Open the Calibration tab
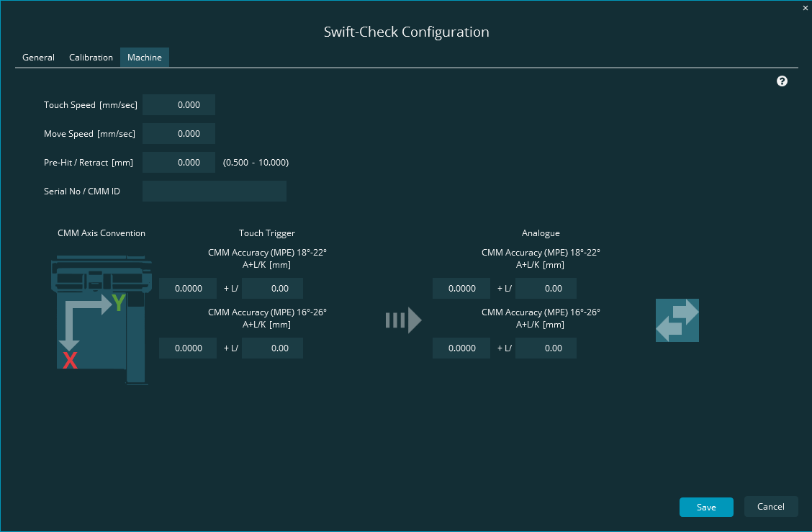Screen dimensions: 812x532 91,57
